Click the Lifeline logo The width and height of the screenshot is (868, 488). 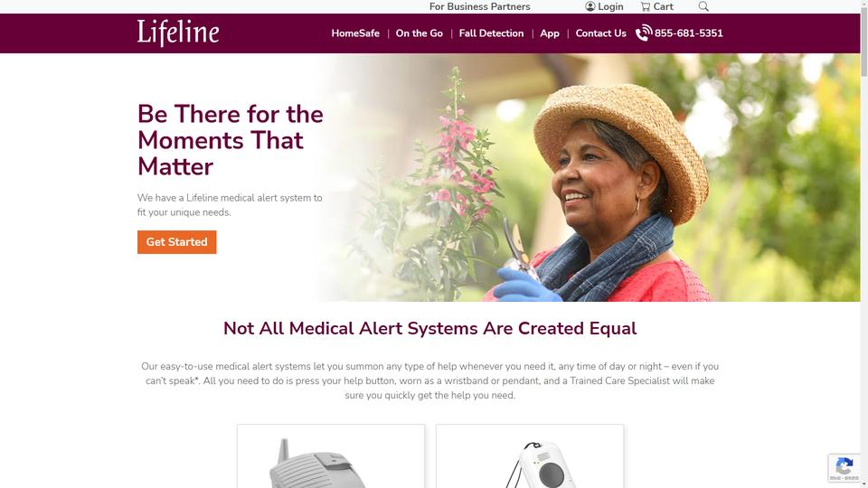(178, 33)
